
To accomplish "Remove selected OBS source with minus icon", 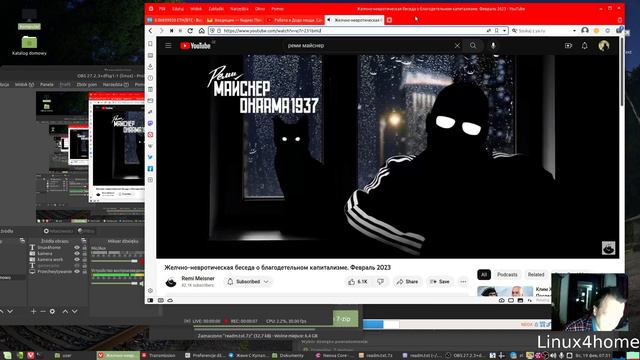I will 42,311.
